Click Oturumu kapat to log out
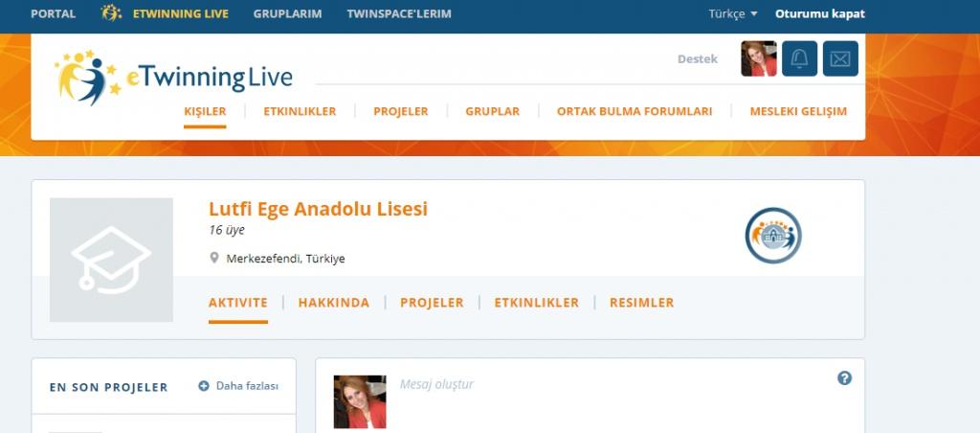The width and height of the screenshot is (980, 433). point(820,13)
